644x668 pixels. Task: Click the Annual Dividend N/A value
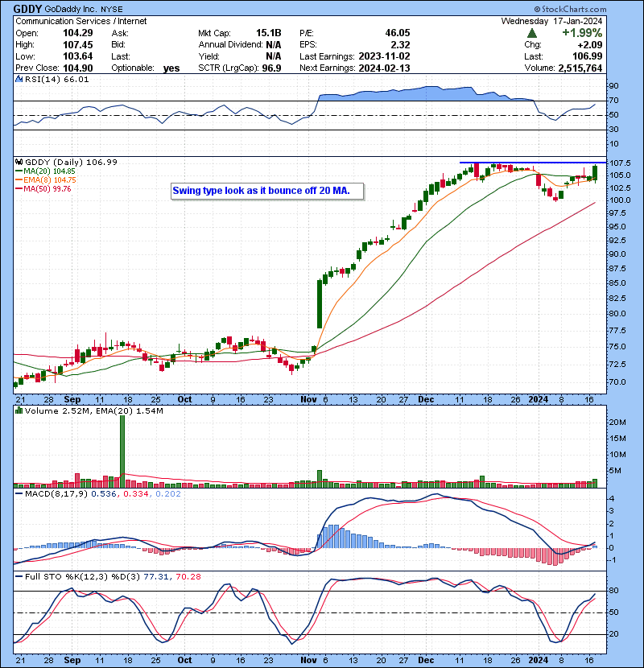[273, 44]
